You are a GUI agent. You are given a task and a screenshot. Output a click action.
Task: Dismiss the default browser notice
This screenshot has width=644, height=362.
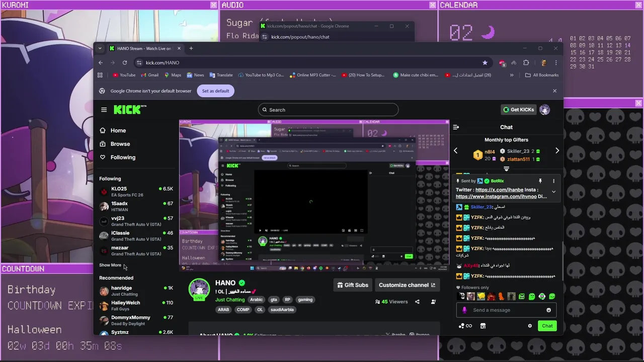tap(554, 91)
